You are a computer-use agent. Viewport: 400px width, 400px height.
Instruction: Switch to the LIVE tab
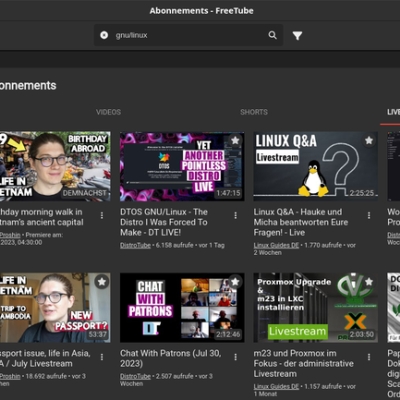click(393, 112)
